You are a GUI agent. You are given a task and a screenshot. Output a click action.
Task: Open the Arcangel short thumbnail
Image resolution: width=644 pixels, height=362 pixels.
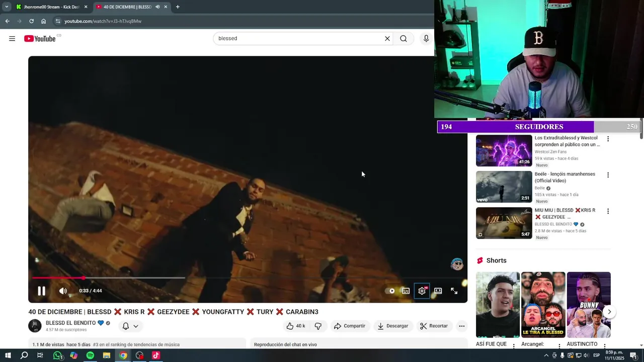coord(543,305)
